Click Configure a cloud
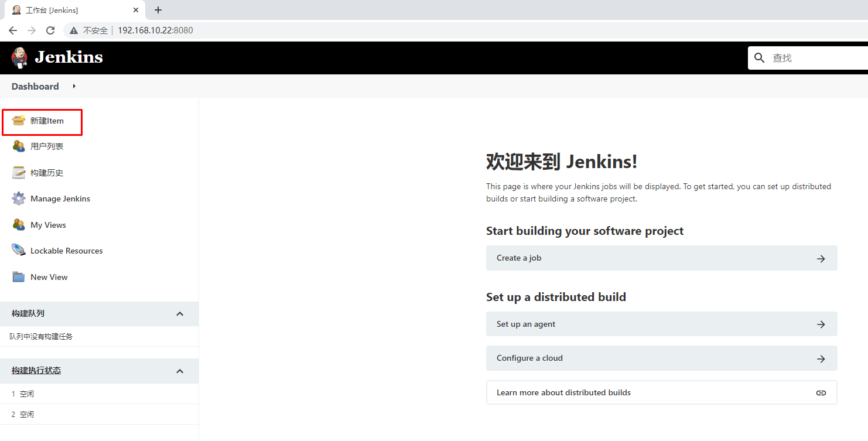Screen dimensions: 868x441 [x=661, y=358]
